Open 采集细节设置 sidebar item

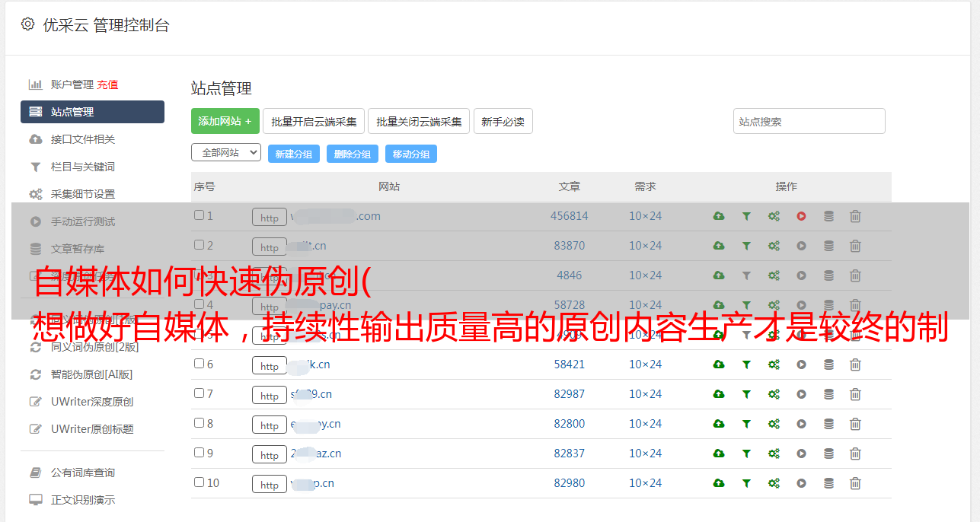(83, 194)
